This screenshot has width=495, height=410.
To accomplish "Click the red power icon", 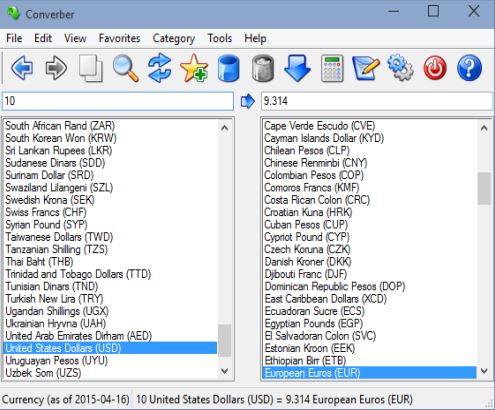I will pyautogui.click(x=435, y=68).
